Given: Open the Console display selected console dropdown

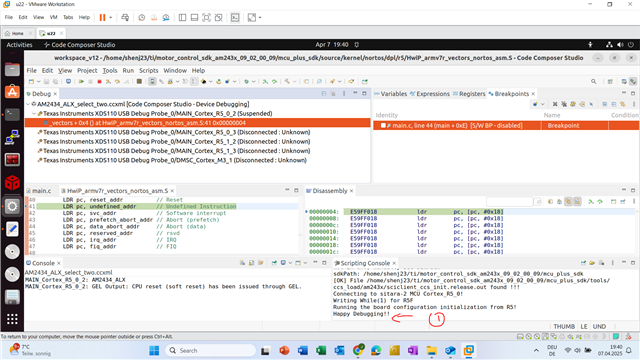Looking at the screenshot, I should coord(290,263).
